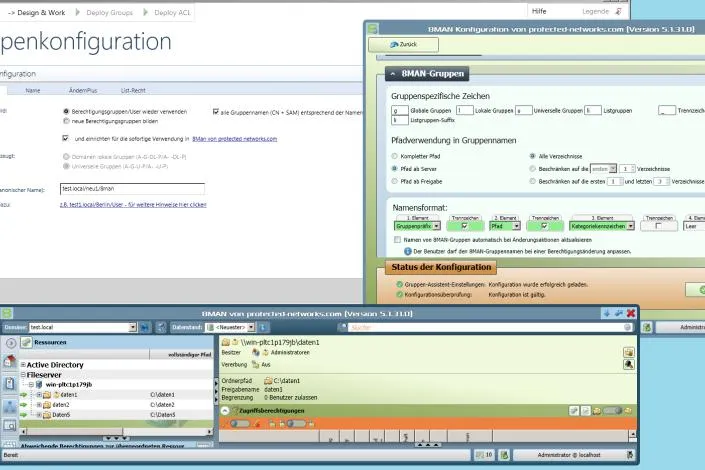Screen dimensions: 705x470
Task: Switch to the ÄndernPlus tab
Action: click(83, 90)
